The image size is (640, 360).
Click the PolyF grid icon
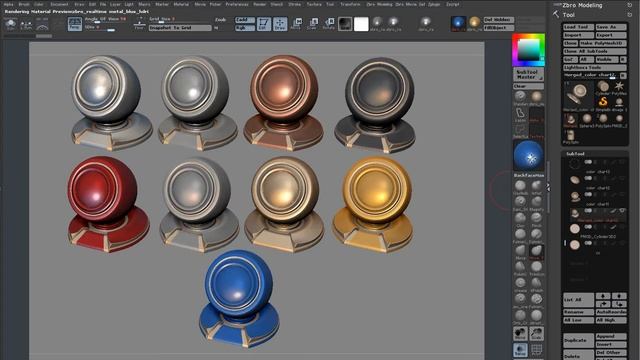[x=536, y=350]
